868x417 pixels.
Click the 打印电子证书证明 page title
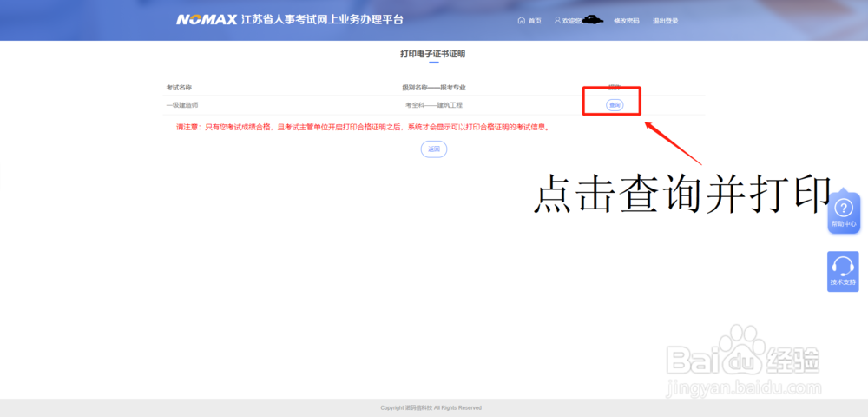click(x=433, y=54)
